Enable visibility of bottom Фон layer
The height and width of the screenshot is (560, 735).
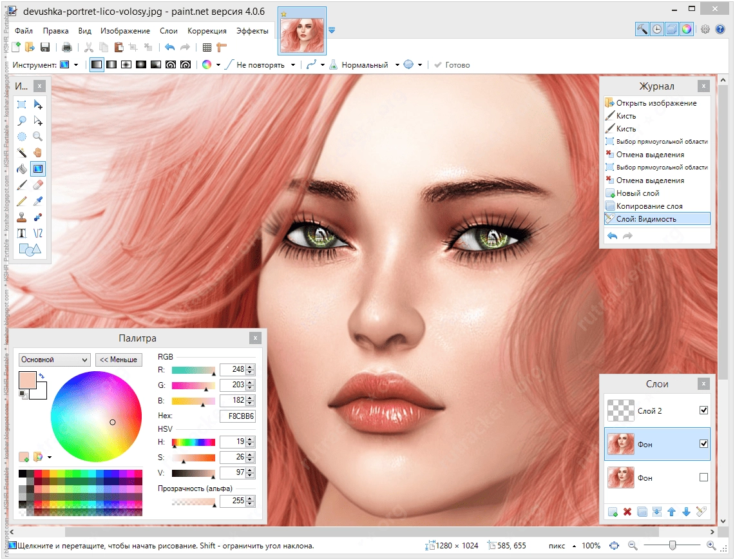tap(703, 478)
